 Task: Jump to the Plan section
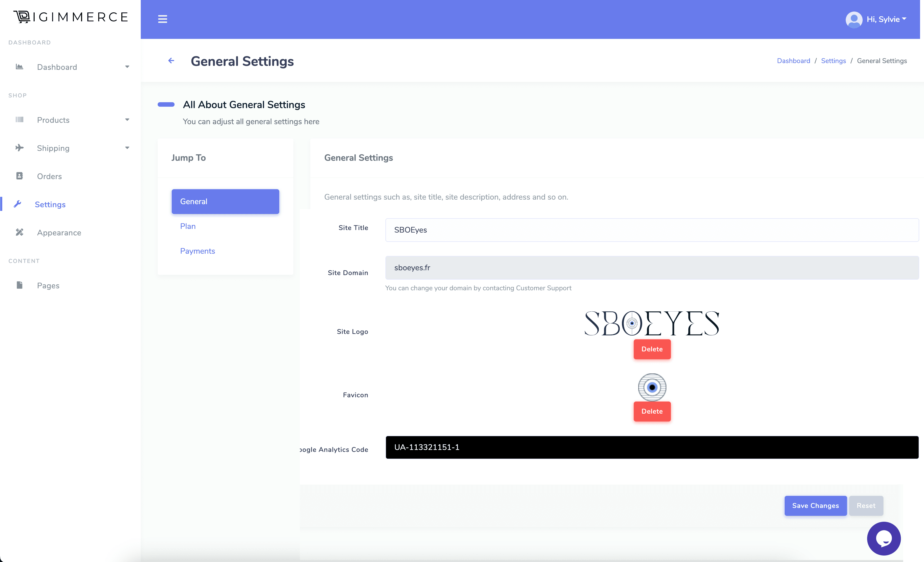(188, 226)
